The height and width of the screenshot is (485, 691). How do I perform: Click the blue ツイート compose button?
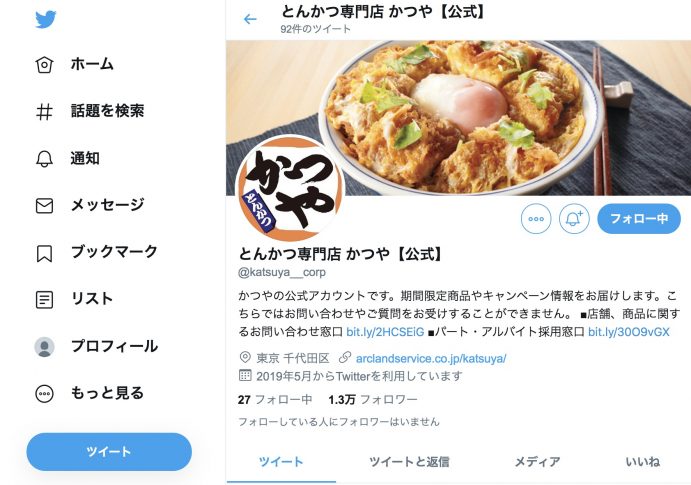click(109, 452)
